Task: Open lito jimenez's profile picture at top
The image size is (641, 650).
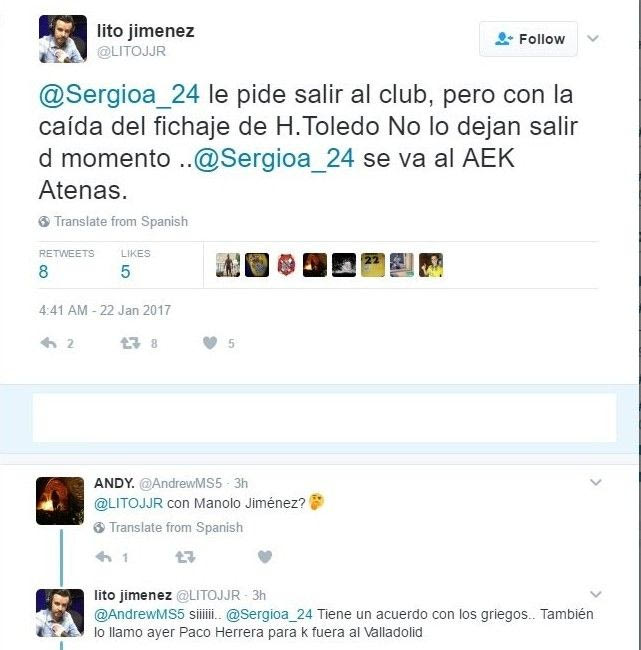Action: [x=63, y=39]
